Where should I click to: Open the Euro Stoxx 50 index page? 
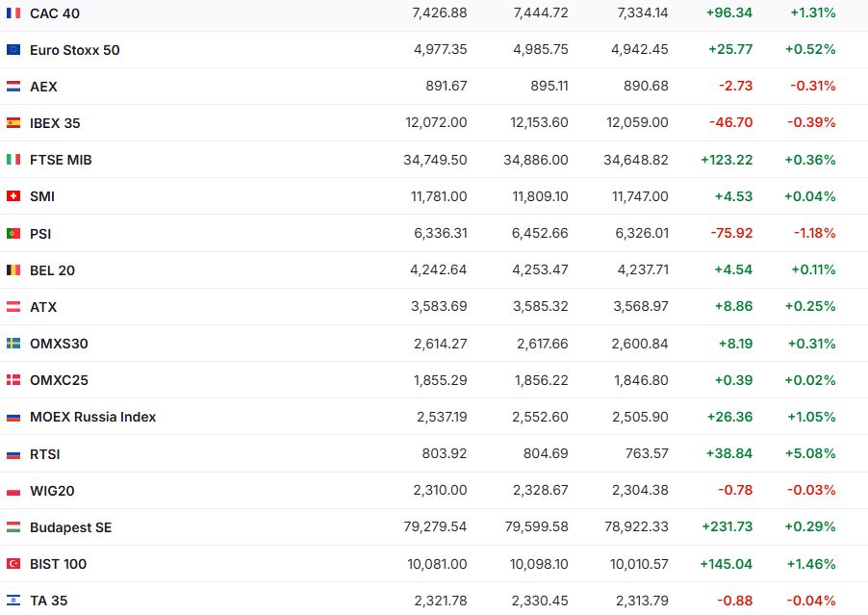pos(75,50)
